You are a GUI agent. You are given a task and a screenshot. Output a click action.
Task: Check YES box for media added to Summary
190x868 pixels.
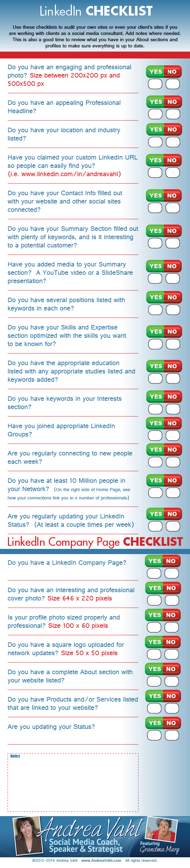pyautogui.click(x=155, y=278)
